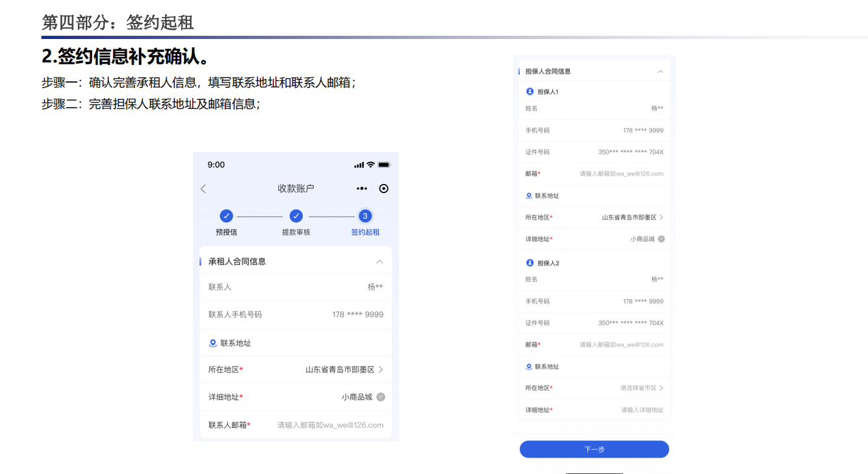Image resolution: width=868 pixels, height=474 pixels.
Task: Click the 收款账户 page title
Action: 296,189
